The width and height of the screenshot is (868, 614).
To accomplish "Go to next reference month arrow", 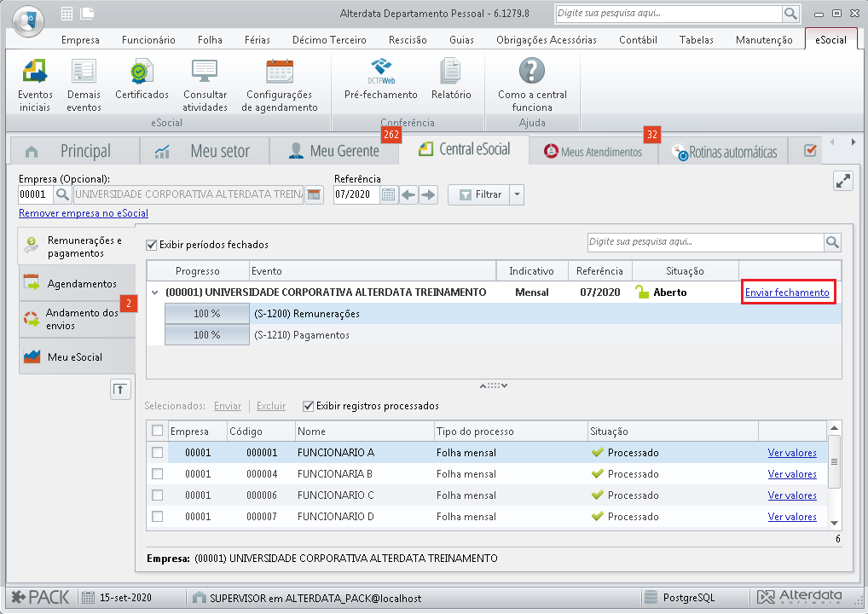I will [428, 194].
